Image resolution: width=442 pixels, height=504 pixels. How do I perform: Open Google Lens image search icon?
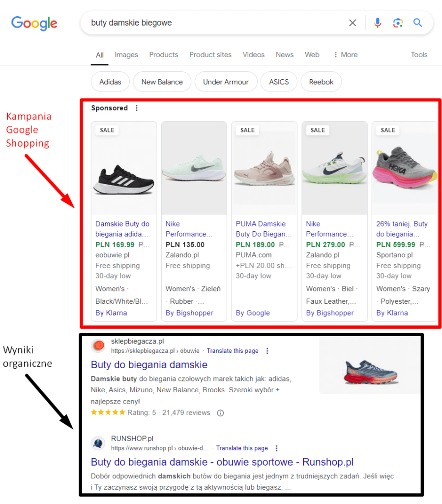[398, 23]
